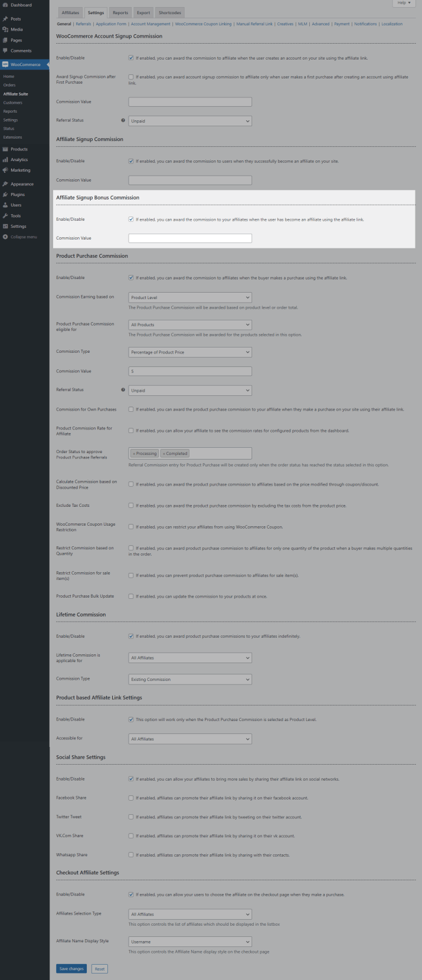Click the Tools wrench icon
This screenshot has height=980, width=422.
tap(5, 216)
